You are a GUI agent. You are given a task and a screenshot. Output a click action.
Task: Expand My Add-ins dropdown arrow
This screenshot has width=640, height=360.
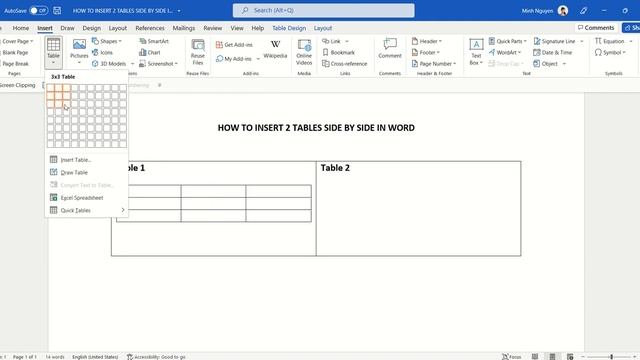[258, 59]
